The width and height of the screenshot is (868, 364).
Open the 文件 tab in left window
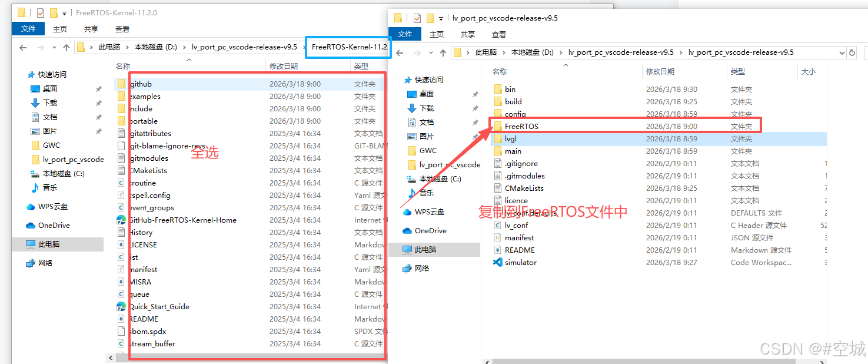click(x=28, y=29)
